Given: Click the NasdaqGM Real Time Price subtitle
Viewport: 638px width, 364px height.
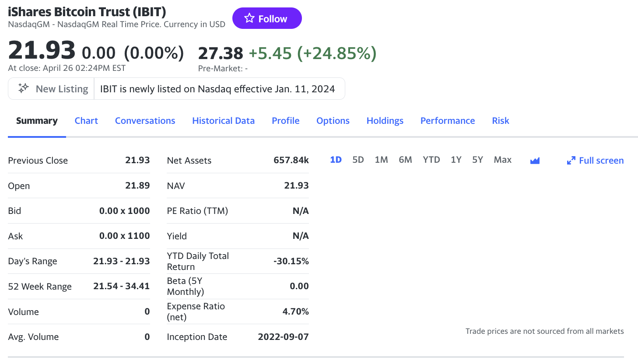Looking at the screenshot, I should pos(117,24).
